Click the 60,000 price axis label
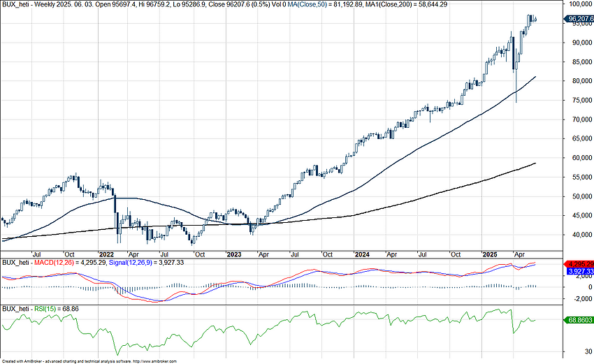The height and width of the screenshot is (364, 594). click(x=582, y=158)
